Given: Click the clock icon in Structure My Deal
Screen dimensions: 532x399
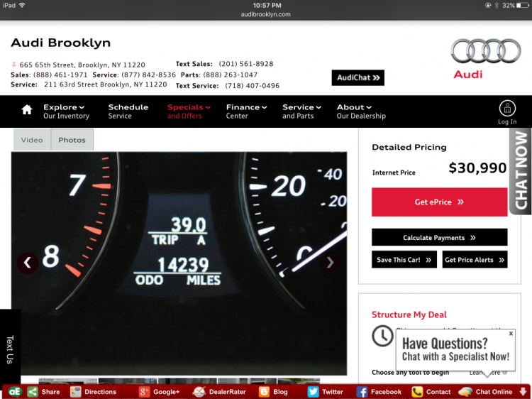Looking at the screenshot, I should (x=382, y=336).
